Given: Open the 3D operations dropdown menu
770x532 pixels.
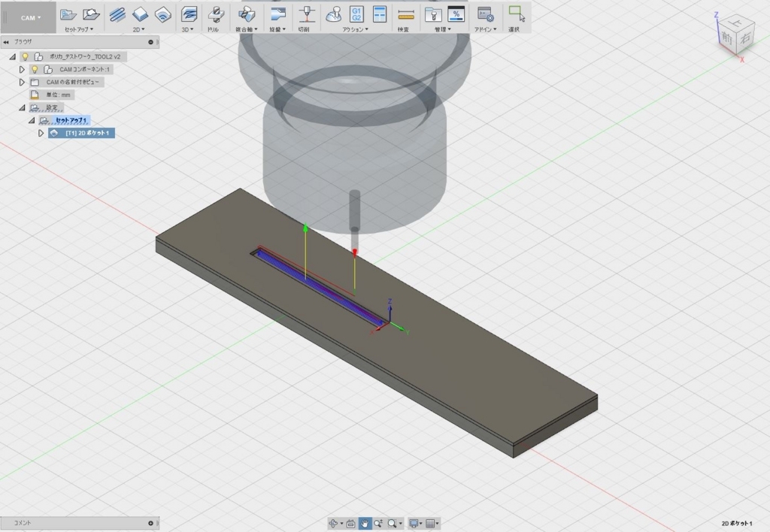Looking at the screenshot, I should click(x=187, y=29).
